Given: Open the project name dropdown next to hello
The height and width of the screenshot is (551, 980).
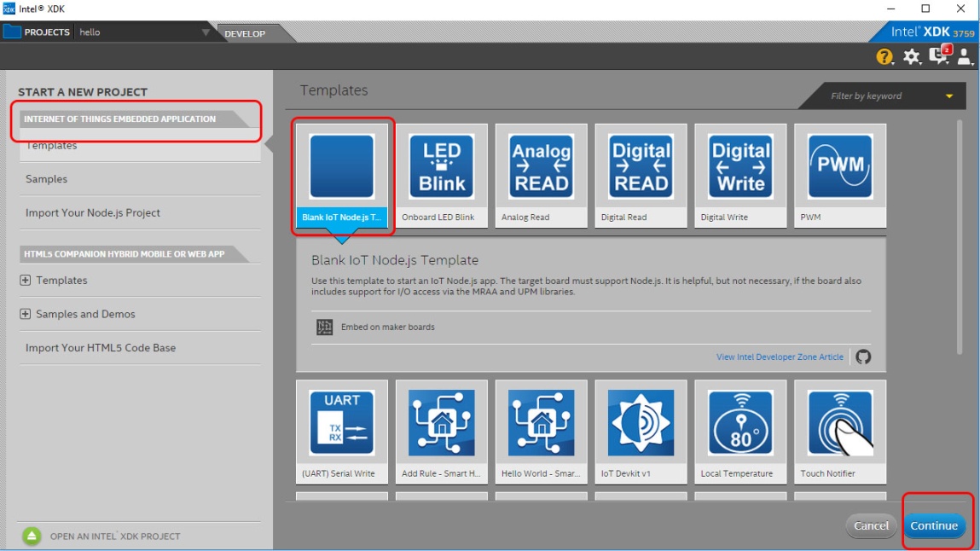Looking at the screenshot, I should coord(206,32).
